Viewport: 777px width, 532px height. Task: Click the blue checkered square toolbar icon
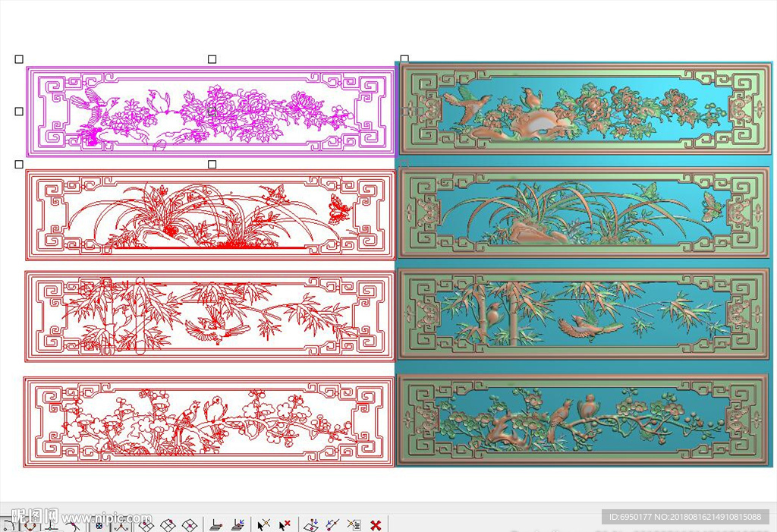tap(100, 525)
